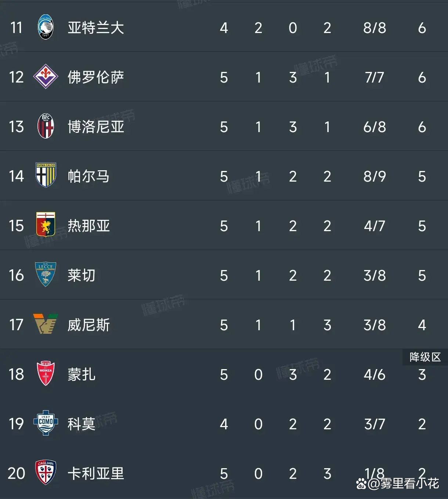Click the 卡利亚里 team name
Viewport: 448px width, 499px height.
pyautogui.click(x=96, y=474)
